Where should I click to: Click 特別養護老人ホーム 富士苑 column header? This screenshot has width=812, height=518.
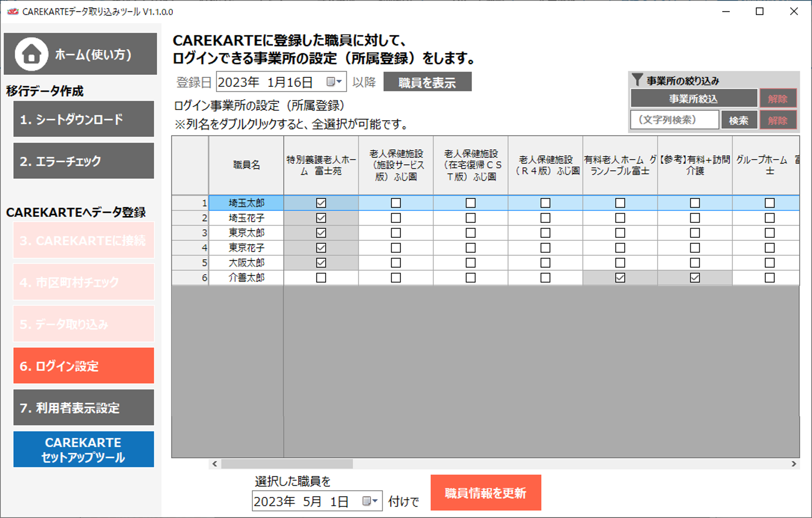321,165
